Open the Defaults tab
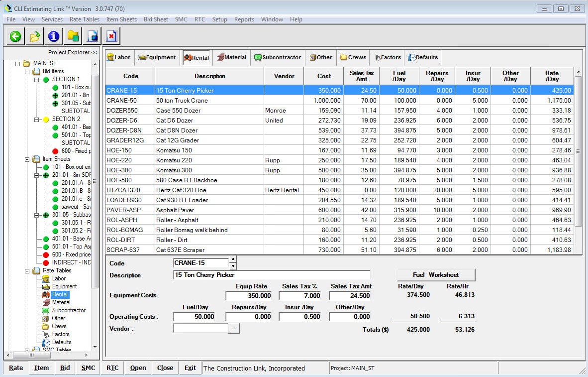588x377 pixels. coord(423,57)
